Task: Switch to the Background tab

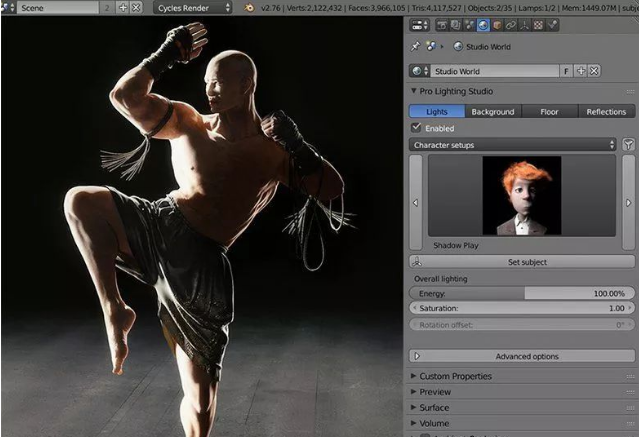Action: pyautogui.click(x=492, y=112)
